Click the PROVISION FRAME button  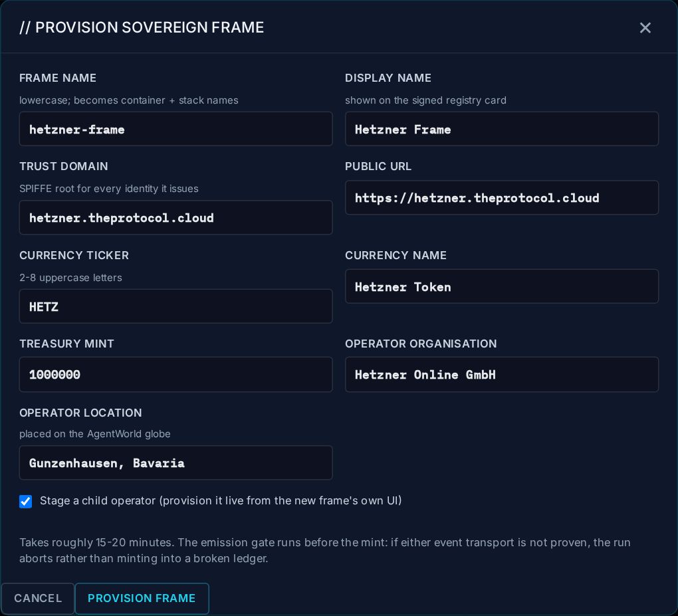point(142,598)
